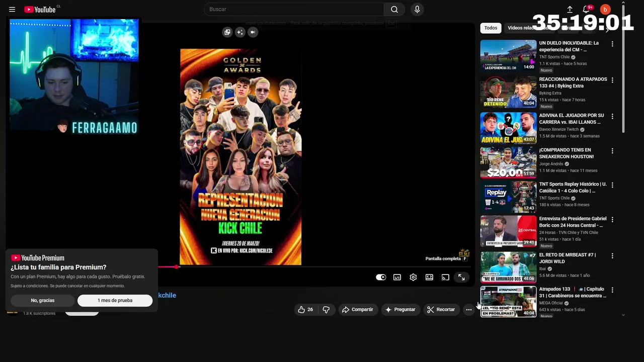The width and height of the screenshot is (644, 362).
Task: Click the search magnifier button
Action: click(x=394, y=9)
